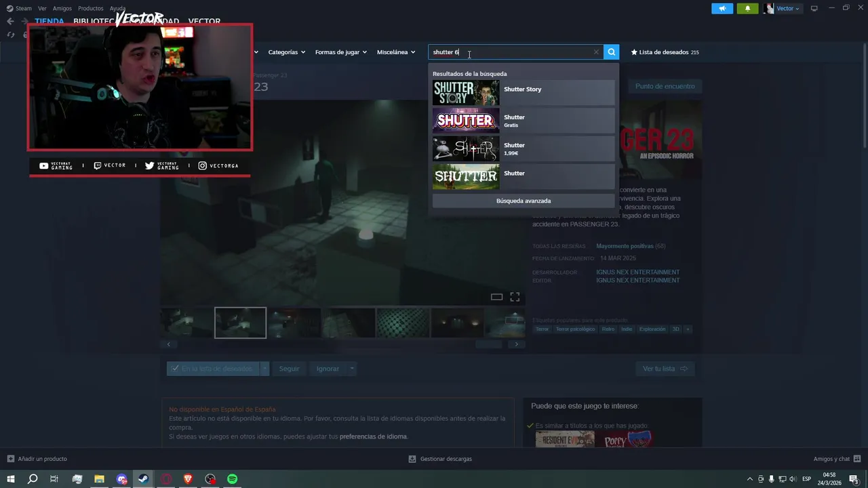The width and height of the screenshot is (868, 488).
Task: Expand the Miscelánea dropdown
Action: 396,52
